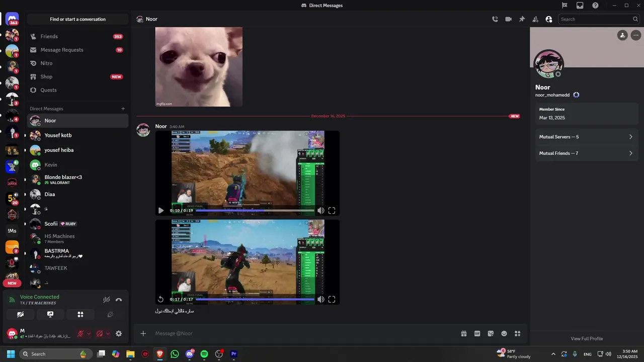This screenshot has width=644, height=362.
Task: Focus the Message @Noor input box
Action: (x=302, y=333)
